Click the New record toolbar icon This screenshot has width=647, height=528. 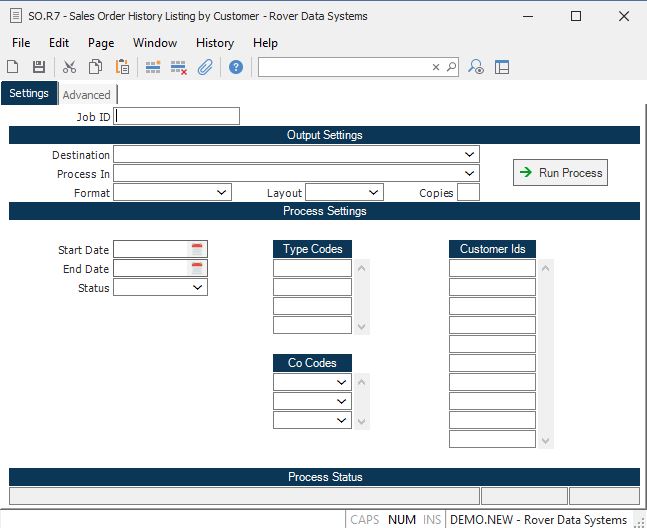pyautogui.click(x=13, y=67)
